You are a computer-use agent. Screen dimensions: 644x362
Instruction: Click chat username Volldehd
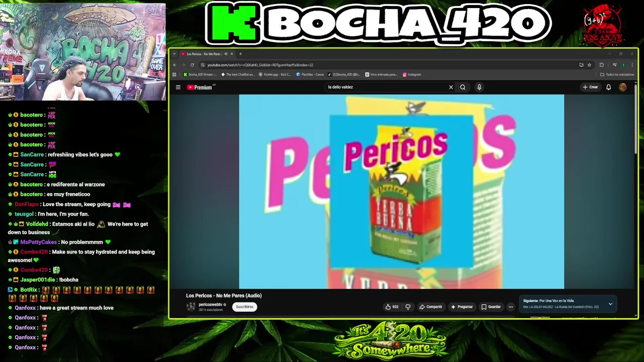point(37,224)
